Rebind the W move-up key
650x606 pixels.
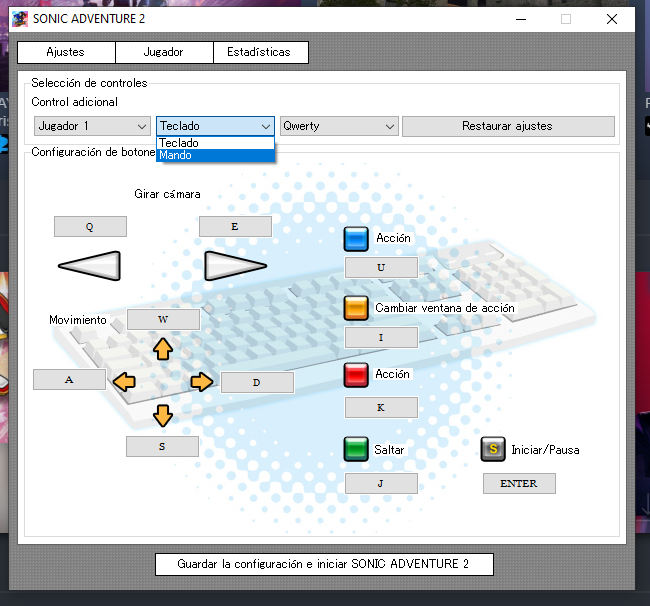[x=163, y=319]
